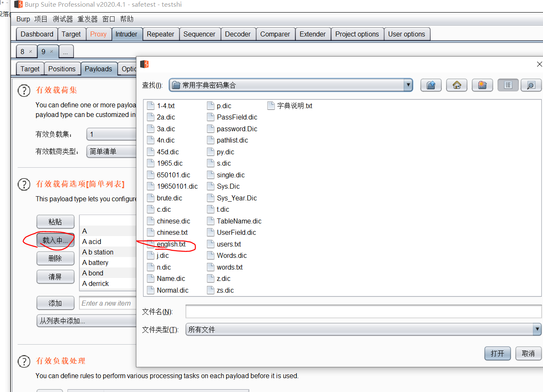The image size is (543, 392).
Task: Click the 粘贴 paste button
Action: coord(55,222)
